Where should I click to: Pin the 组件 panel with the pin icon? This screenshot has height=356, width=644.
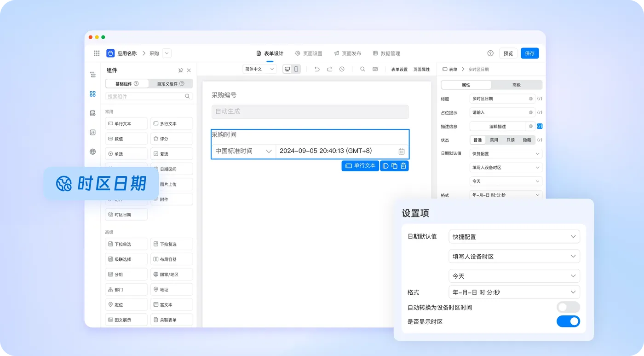tap(180, 70)
